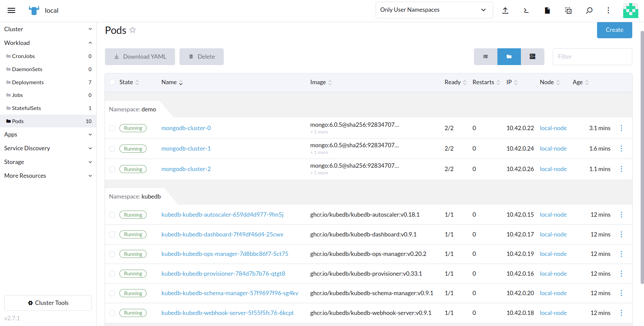This screenshot has height=326, width=644.
Task: Open the Only User Namespaces dropdown
Action: pos(434,10)
